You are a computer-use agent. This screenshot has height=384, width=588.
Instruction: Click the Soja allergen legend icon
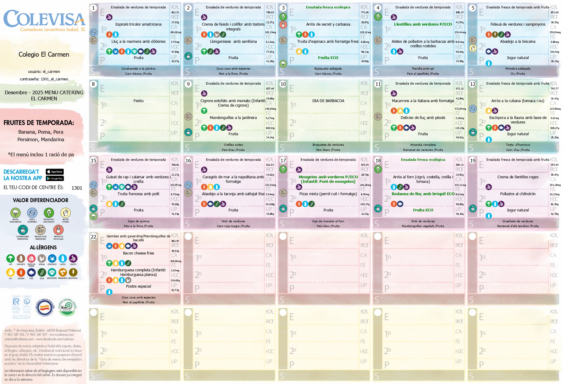click(42, 273)
